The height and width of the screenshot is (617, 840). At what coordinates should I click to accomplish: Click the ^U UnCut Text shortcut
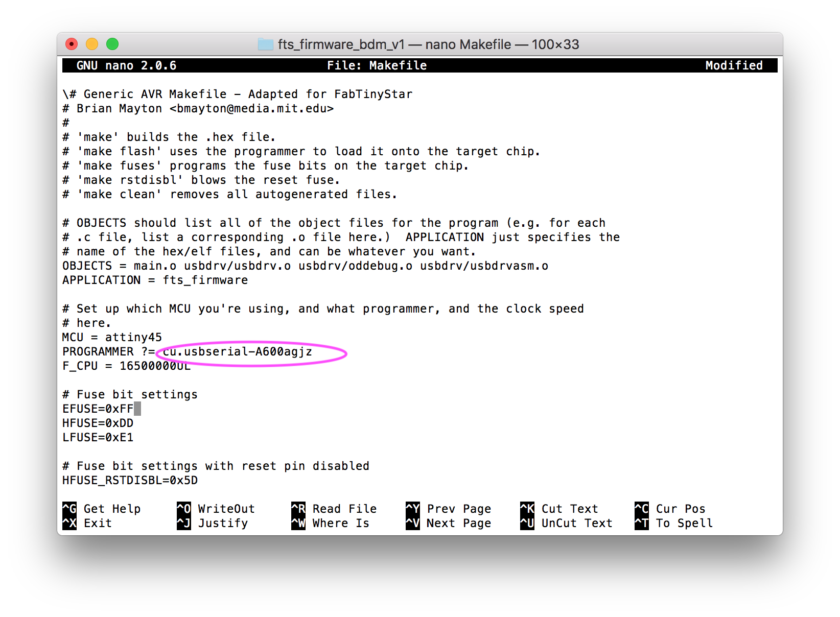pyautogui.click(x=567, y=523)
